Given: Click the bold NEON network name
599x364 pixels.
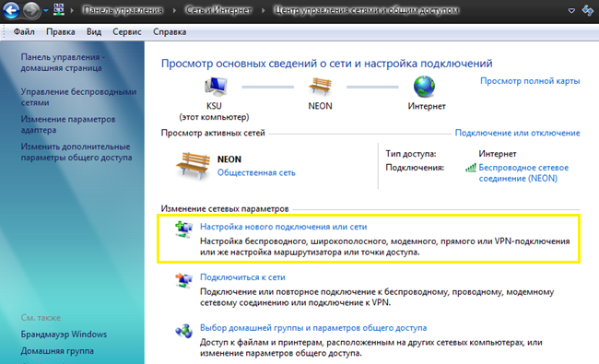Looking at the screenshot, I should 229,159.
